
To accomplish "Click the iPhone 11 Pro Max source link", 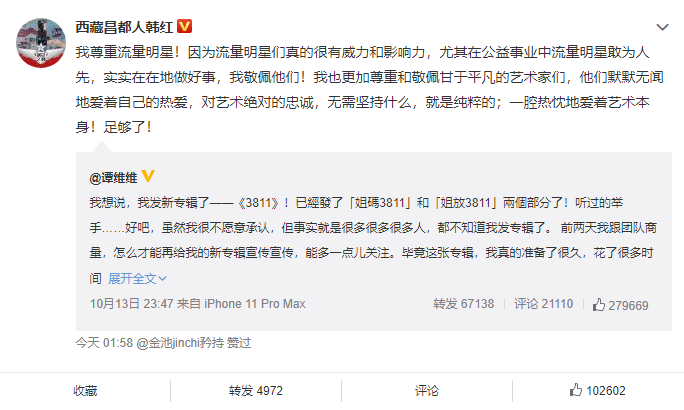I will click(x=255, y=304).
